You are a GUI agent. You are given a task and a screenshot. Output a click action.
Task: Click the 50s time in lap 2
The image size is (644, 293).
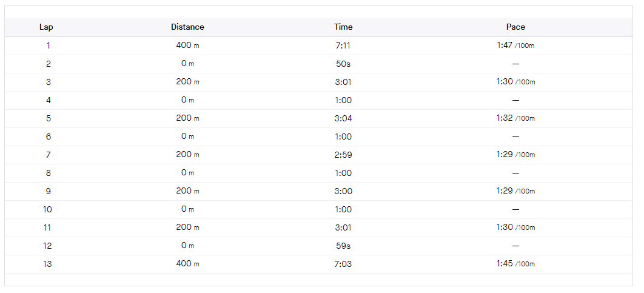[343, 64]
